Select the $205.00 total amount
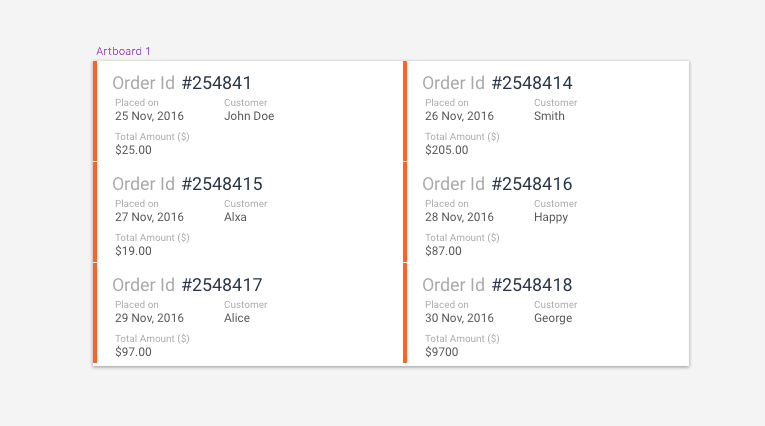The width and height of the screenshot is (765, 426). pos(446,150)
